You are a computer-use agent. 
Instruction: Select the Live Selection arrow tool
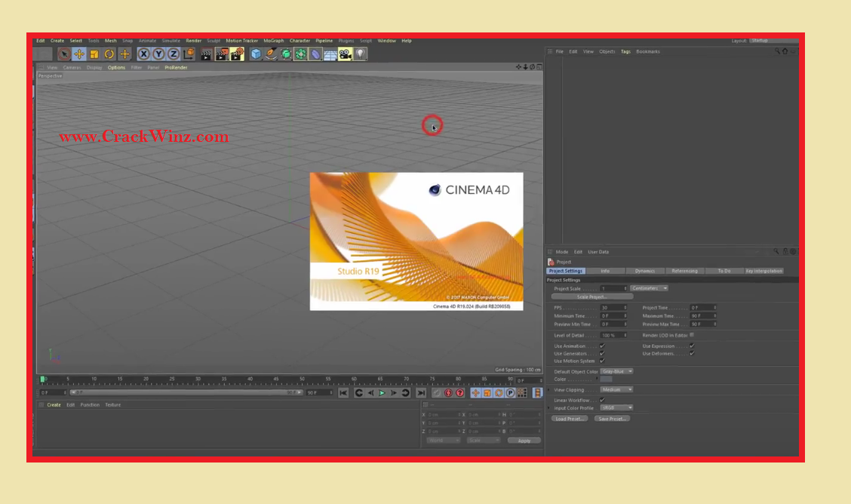64,54
